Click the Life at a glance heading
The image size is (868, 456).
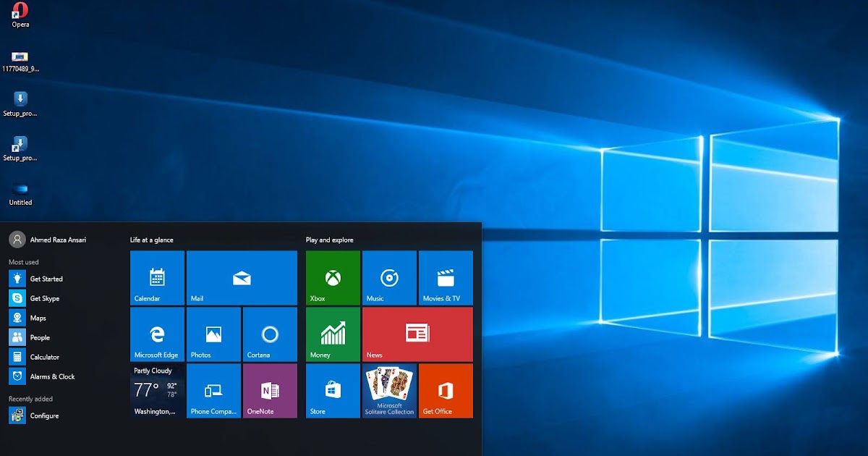[x=152, y=240]
